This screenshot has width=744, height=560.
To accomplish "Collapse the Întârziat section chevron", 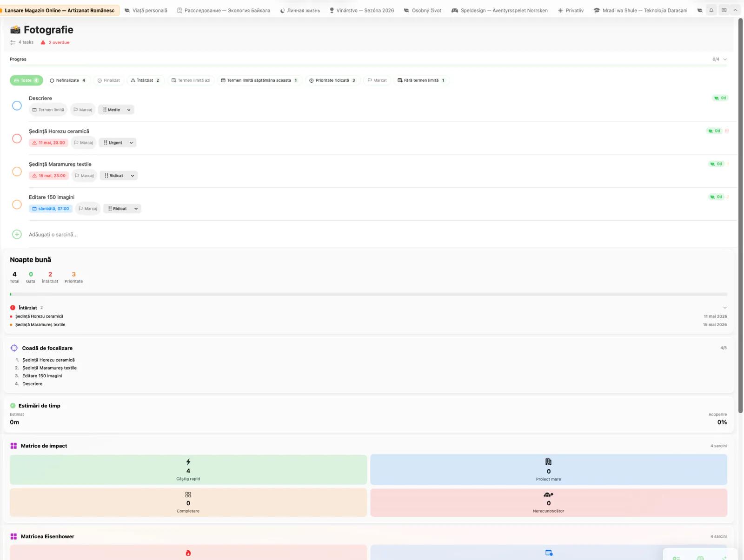I will pyautogui.click(x=725, y=308).
